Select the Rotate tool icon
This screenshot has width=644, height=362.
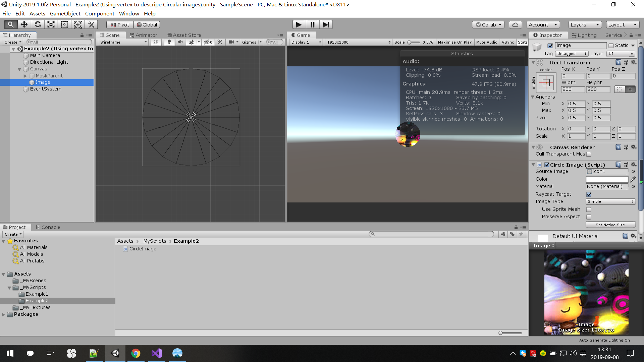38,24
